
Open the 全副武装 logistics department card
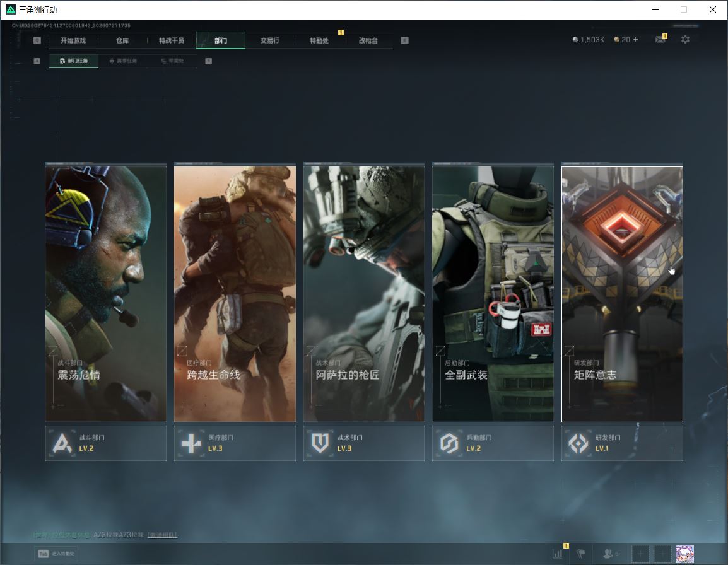tap(493, 294)
